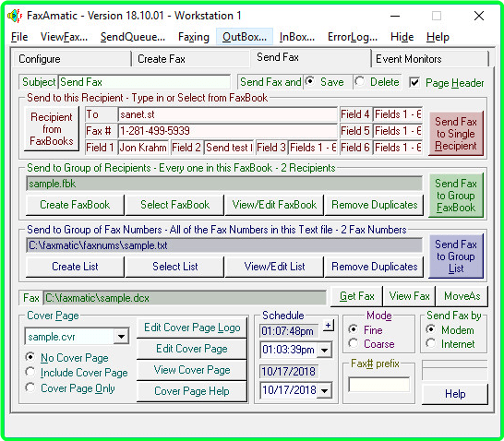504x441 pixels.
Task: Click Edit Cover Page Logo
Action: (192, 328)
